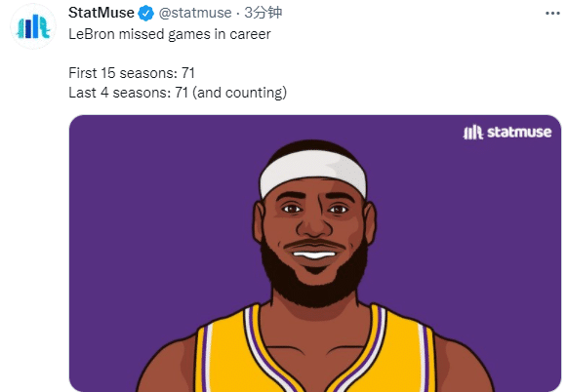Click the 3分钟 timestamp
The image size is (567, 392).
point(263,13)
